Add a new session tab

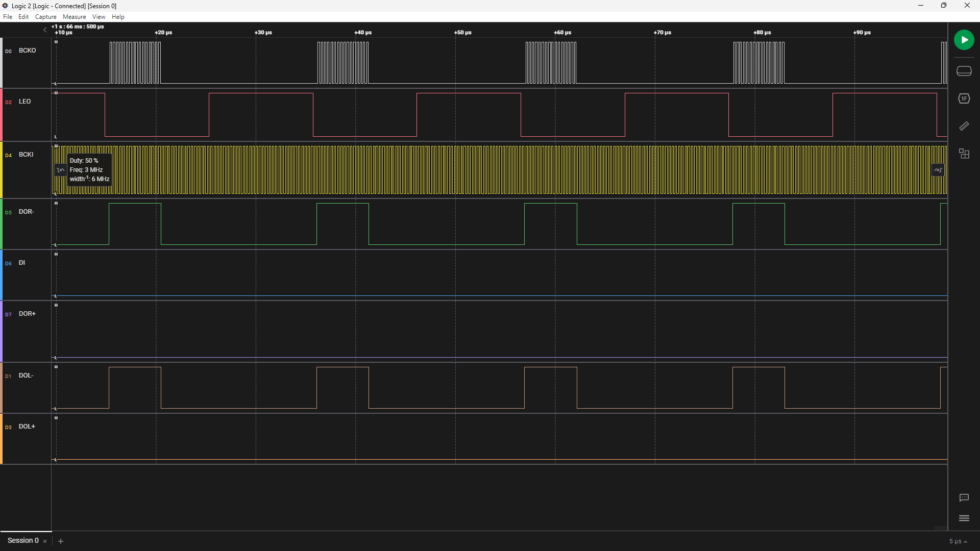(x=61, y=541)
